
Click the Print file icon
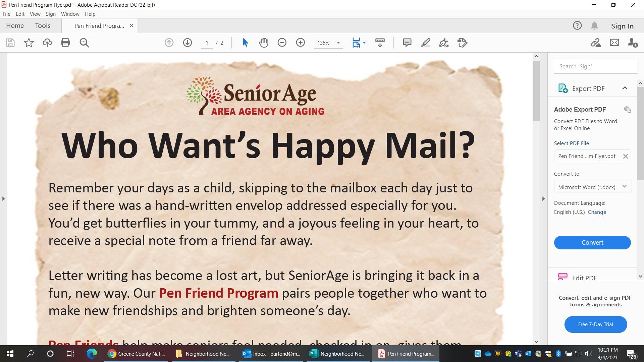(x=65, y=43)
